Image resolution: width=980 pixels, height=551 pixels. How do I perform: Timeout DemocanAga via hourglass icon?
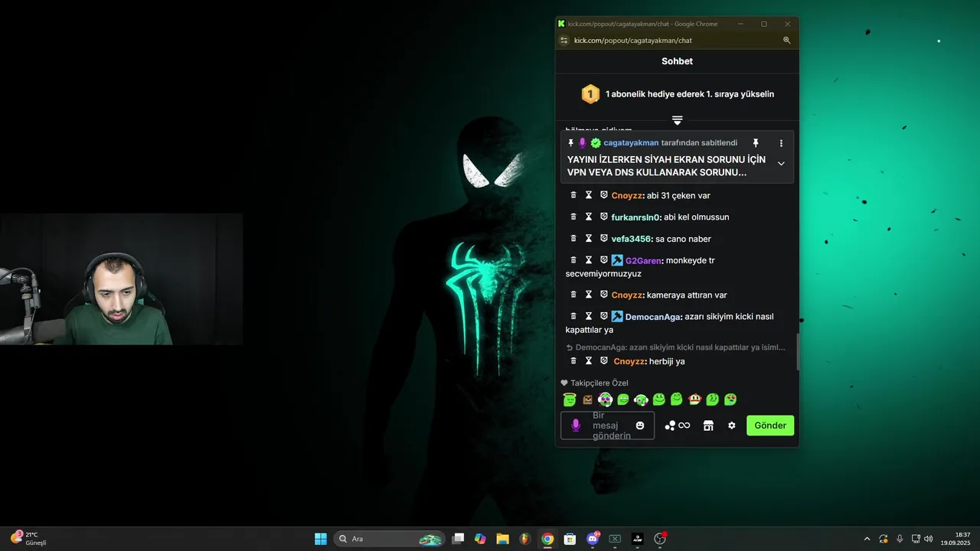pyautogui.click(x=589, y=316)
